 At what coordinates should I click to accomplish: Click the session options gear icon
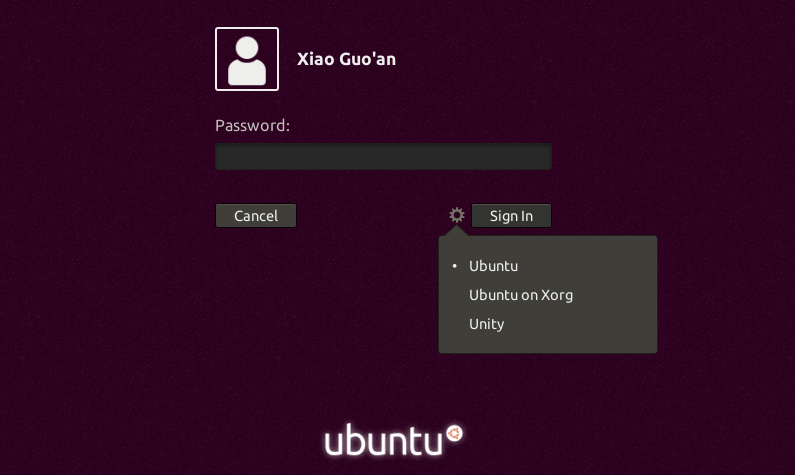[457, 215]
